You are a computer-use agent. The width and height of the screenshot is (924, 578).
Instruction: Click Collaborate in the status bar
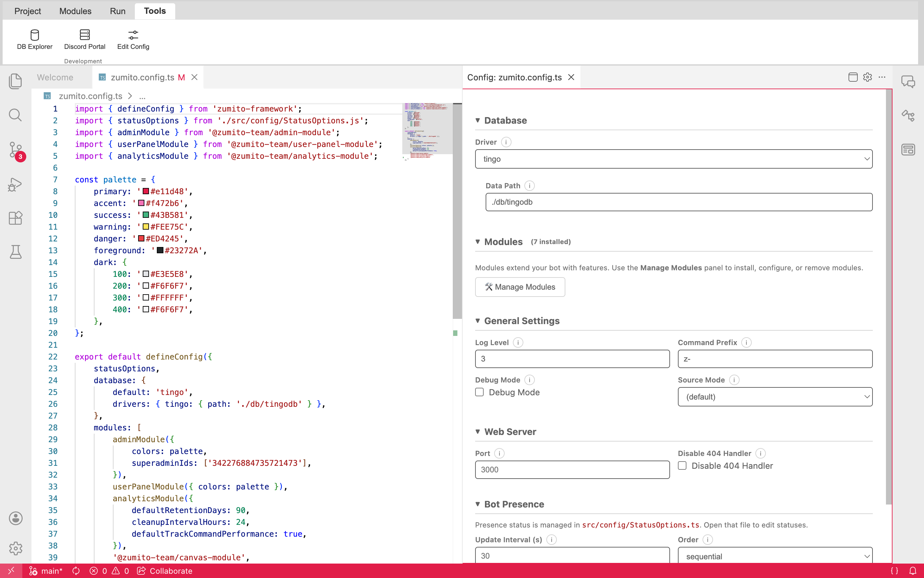coord(165,571)
